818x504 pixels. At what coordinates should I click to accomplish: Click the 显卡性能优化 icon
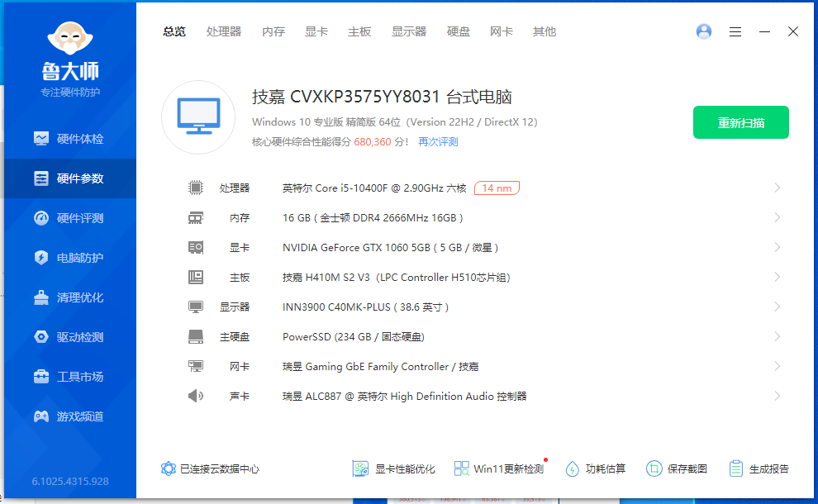coord(359,468)
